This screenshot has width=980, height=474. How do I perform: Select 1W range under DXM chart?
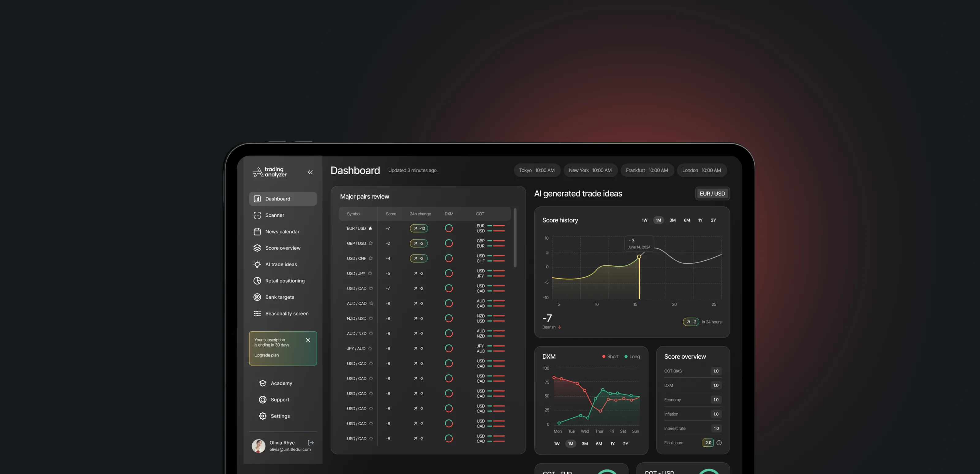[556, 444]
